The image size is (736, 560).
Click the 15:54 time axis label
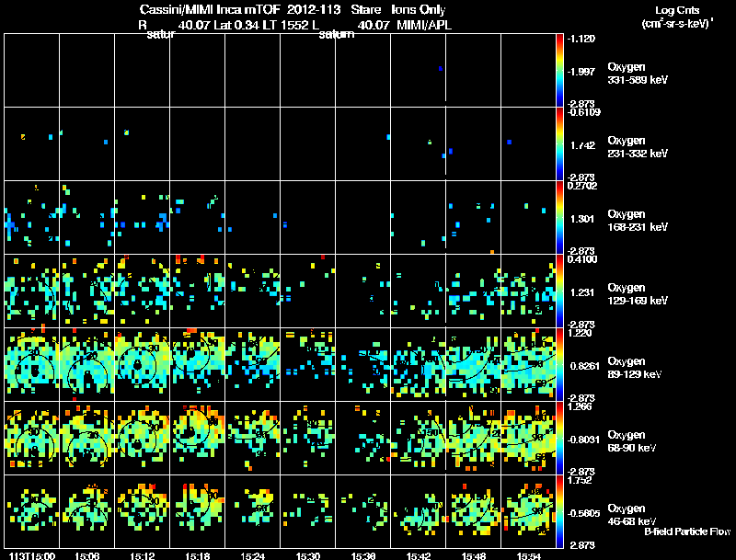tap(528, 556)
